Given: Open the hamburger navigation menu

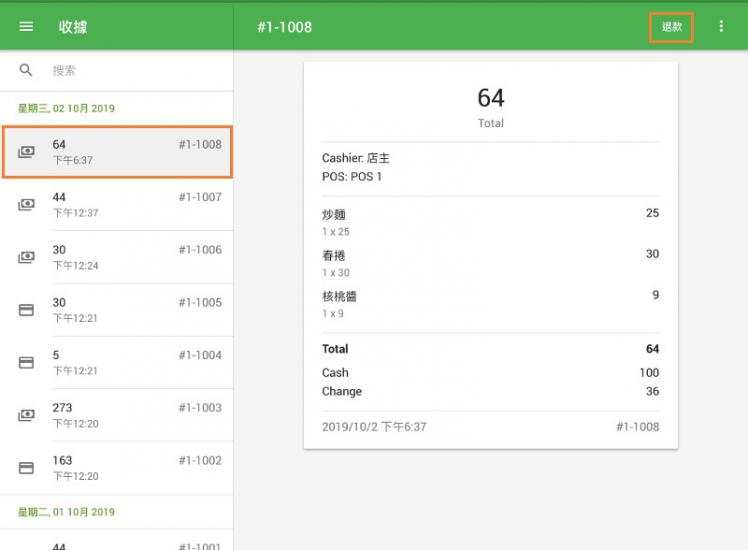Looking at the screenshot, I should (26, 27).
